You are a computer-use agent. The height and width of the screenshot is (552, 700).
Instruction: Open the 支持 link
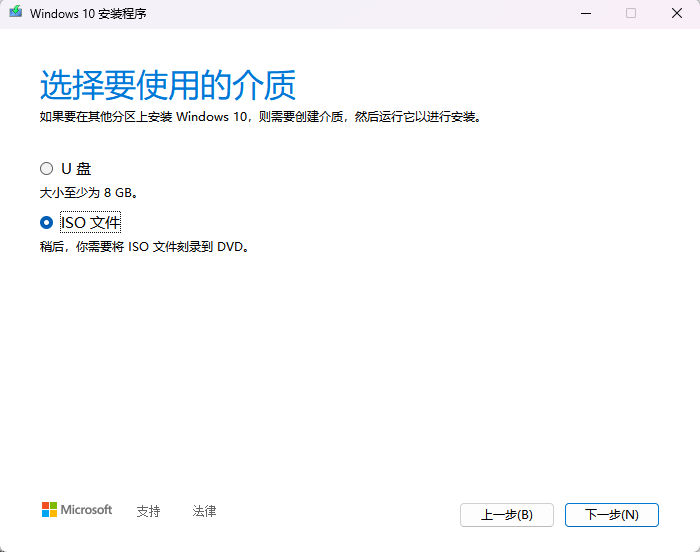pyautogui.click(x=148, y=511)
